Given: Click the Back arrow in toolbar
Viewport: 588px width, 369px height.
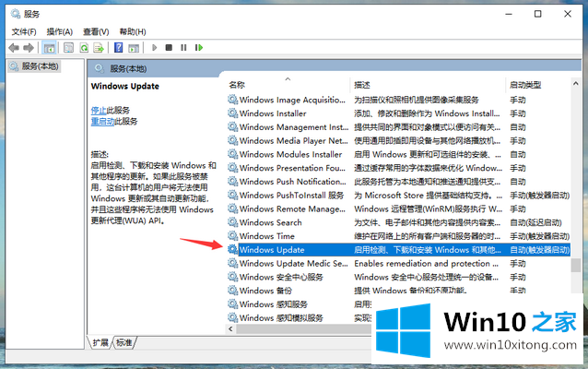Looking at the screenshot, I should click(x=13, y=47).
